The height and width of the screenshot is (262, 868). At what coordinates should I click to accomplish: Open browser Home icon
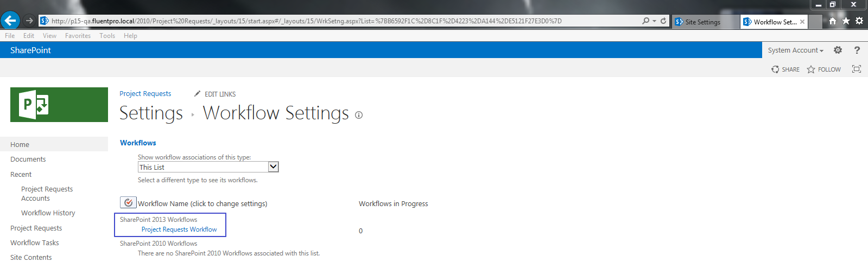[833, 21]
